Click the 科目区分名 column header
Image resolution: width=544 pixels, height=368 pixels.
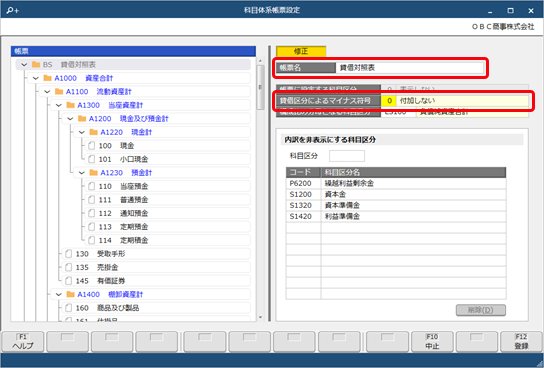pos(414,172)
